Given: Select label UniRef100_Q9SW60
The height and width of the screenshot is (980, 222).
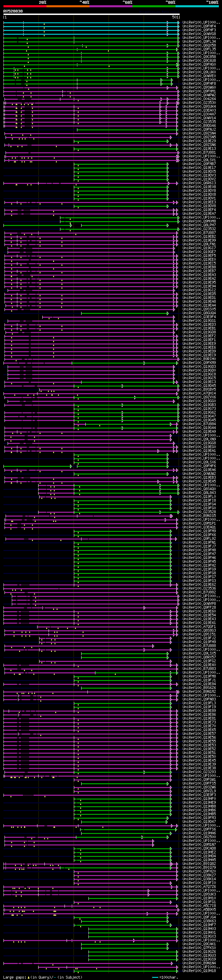Looking at the screenshot, I should point(199,88).
